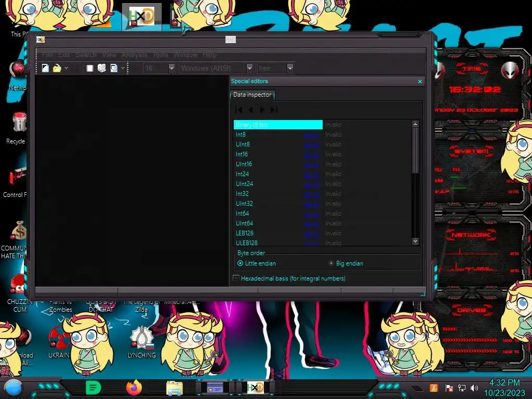Click Data inspector scrollbar up arrow
This screenshot has width=532, height=399.
pos(415,124)
